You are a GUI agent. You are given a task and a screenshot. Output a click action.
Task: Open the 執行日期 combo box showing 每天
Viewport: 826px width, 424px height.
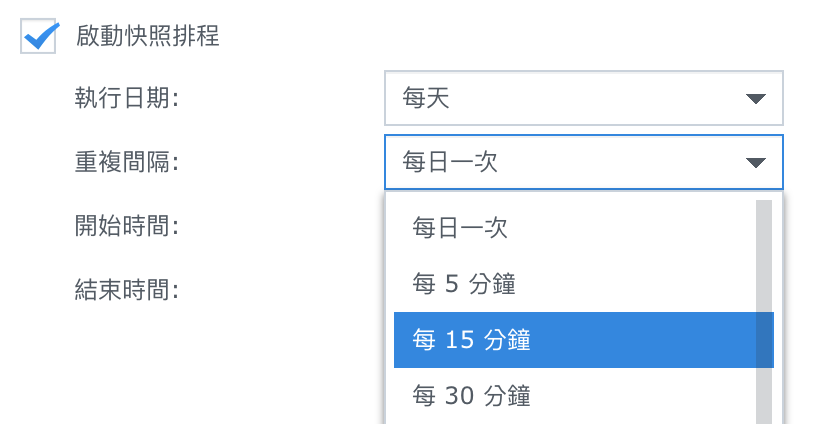coord(582,98)
